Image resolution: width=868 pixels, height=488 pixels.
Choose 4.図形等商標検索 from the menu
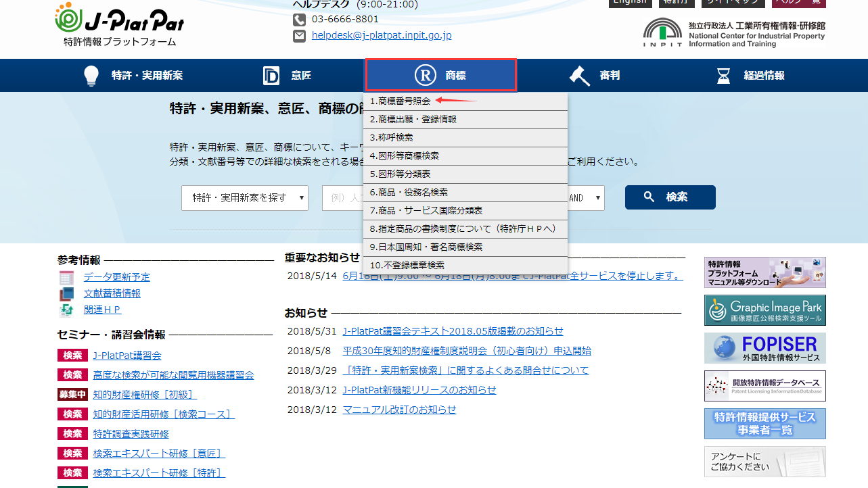(x=405, y=156)
